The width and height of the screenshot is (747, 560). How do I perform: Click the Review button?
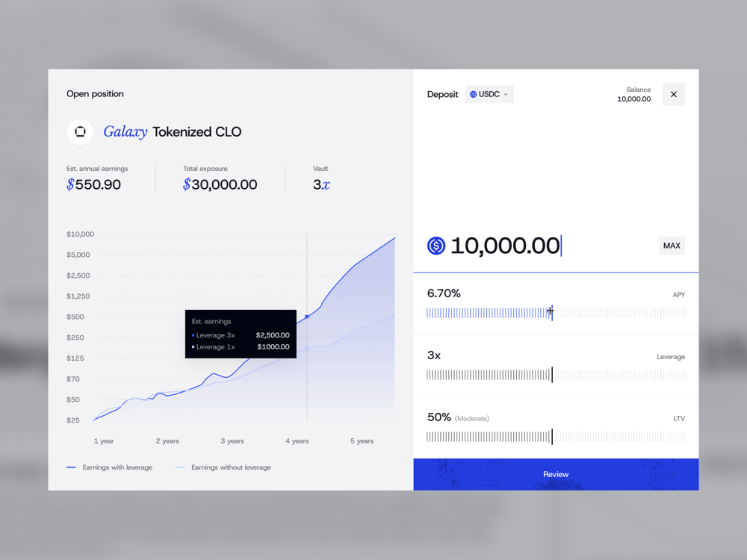[556, 474]
